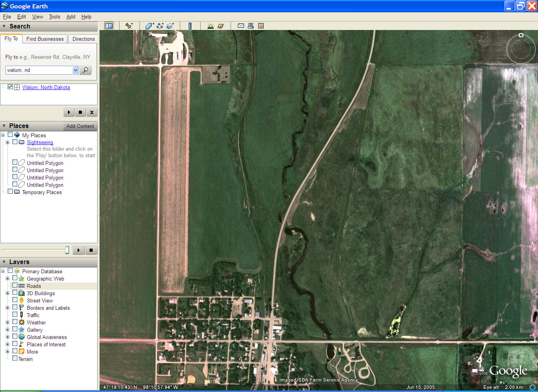This screenshot has width=538, height=392.
Task: Switch to the Directions tab
Action: (83, 39)
